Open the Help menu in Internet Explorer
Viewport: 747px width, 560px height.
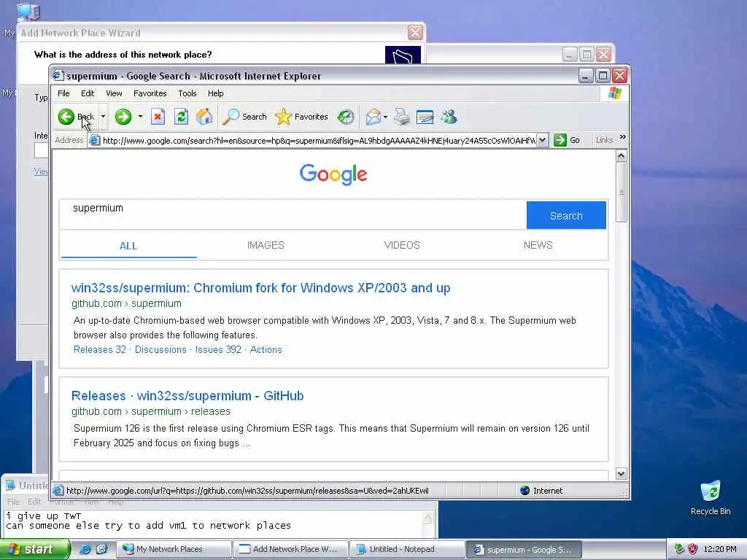pos(215,93)
